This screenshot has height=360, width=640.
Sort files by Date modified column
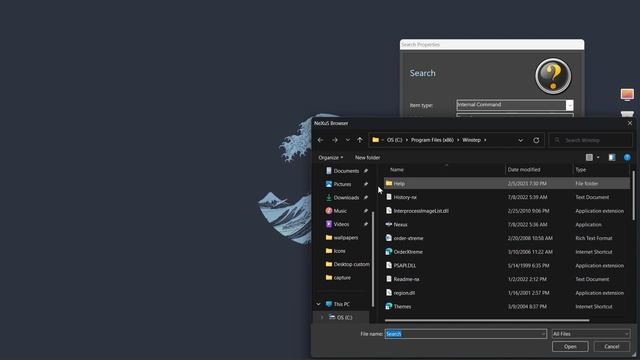click(524, 169)
